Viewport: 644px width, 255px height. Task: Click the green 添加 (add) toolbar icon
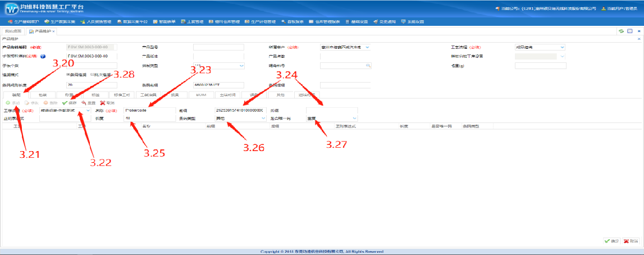pos(8,103)
